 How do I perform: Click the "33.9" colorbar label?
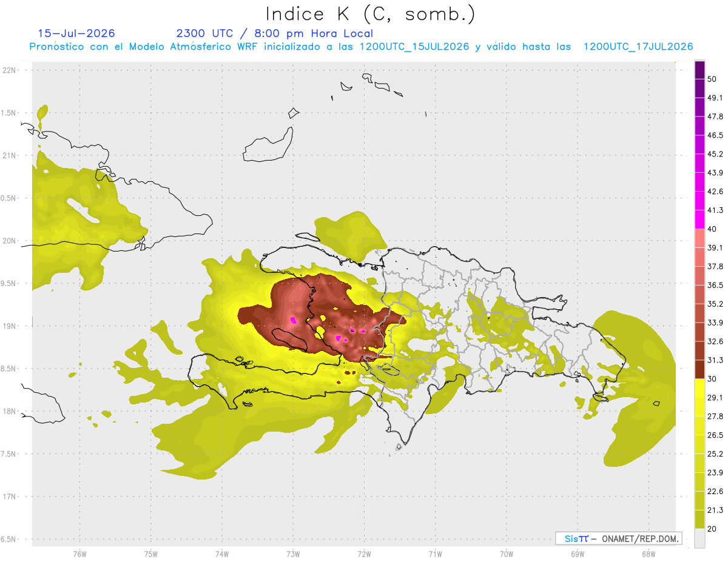(x=715, y=323)
